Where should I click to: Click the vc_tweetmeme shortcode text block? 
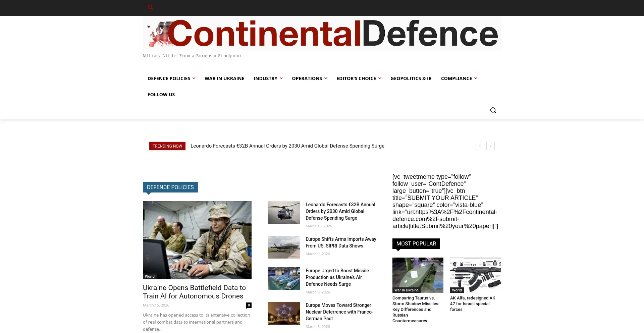[x=445, y=201]
